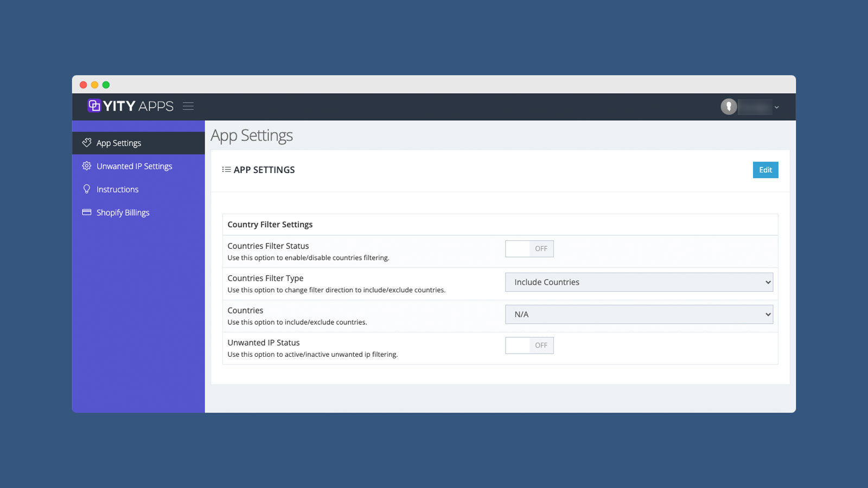Viewport: 868px width, 488px height.
Task: Click the lightbulb icon beside Instructions
Action: [87, 189]
